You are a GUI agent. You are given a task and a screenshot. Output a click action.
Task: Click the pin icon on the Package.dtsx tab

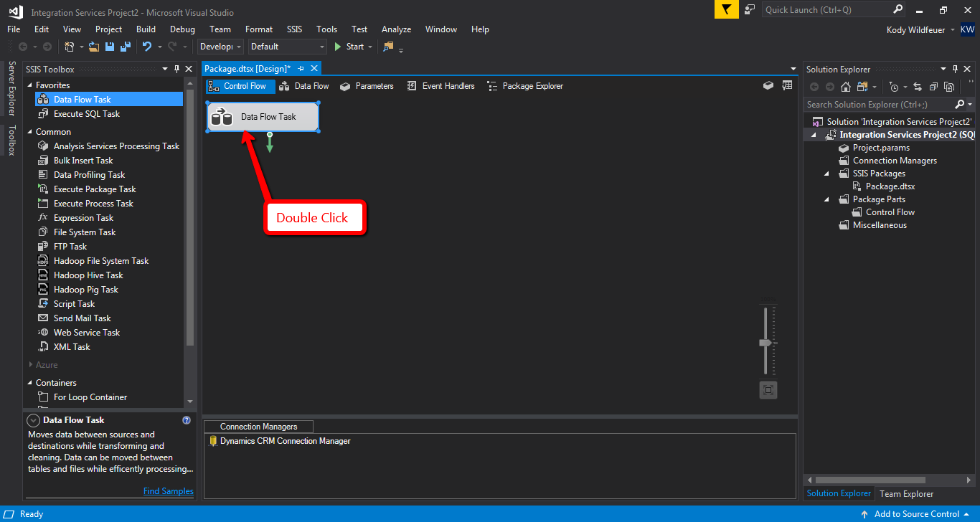pos(301,68)
